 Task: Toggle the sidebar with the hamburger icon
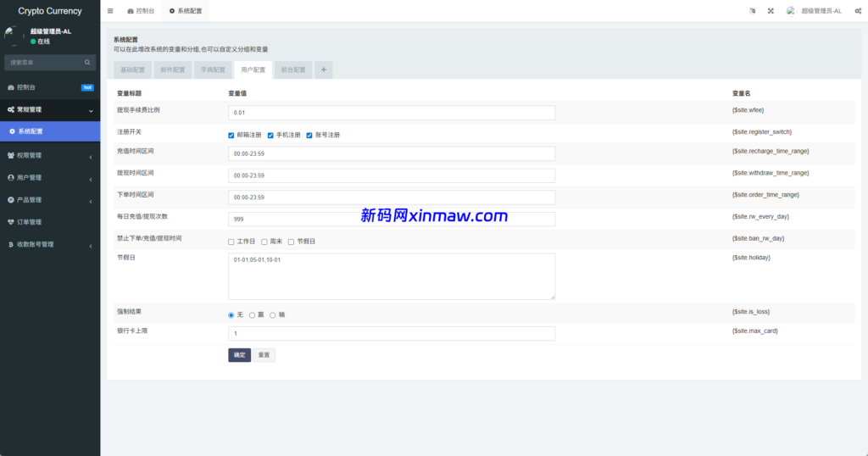110,11
